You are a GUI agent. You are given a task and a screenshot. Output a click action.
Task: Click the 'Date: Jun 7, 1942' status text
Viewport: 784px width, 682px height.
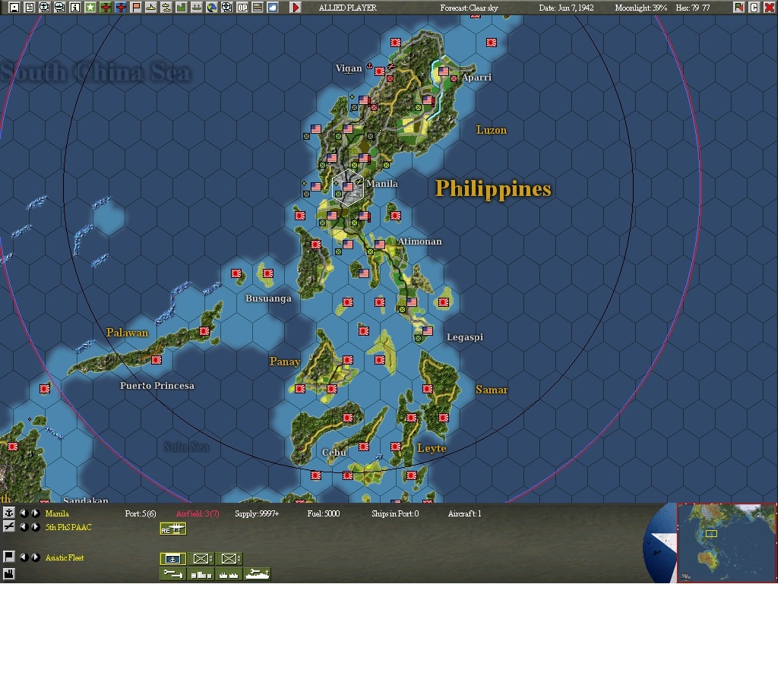(566, 8)
